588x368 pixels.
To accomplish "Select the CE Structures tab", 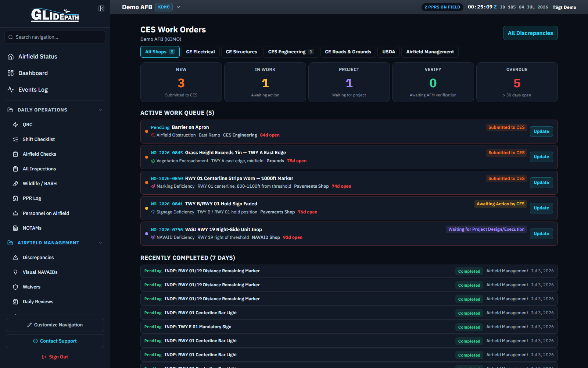I will [x=241, y=52].
